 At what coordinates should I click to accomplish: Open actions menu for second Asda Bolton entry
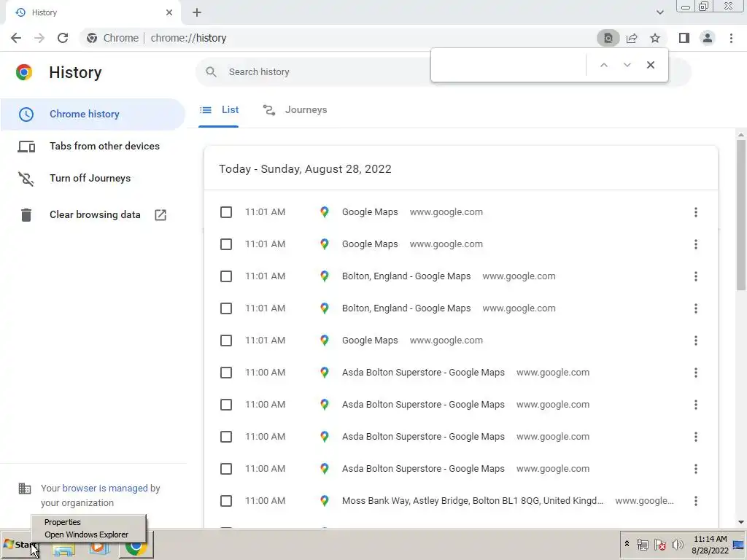pyautogui.click(x=695, y=405)
